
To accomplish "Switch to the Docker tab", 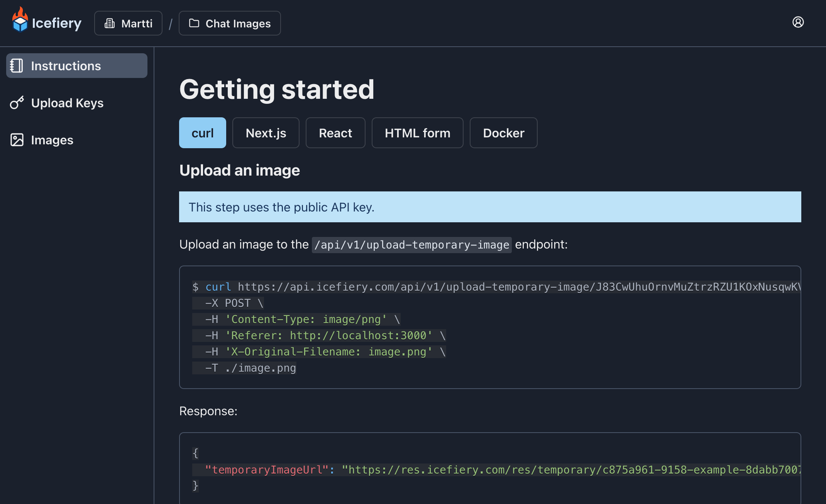I will [504, 133].
